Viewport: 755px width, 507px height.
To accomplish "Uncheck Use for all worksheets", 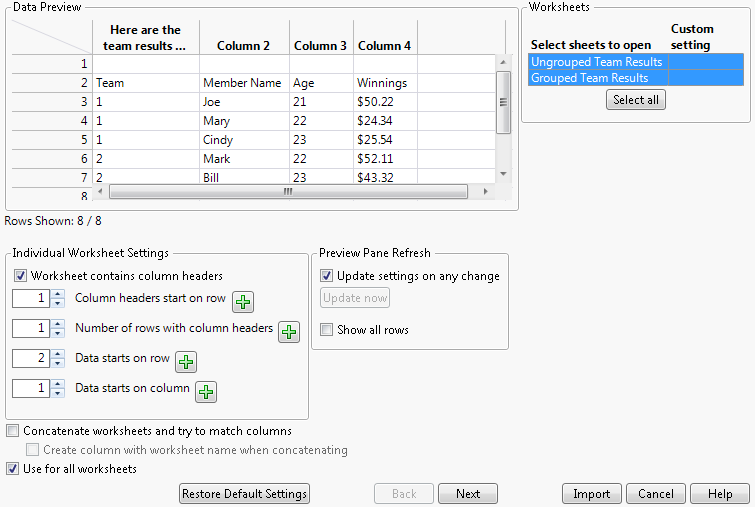I will 13,468.
